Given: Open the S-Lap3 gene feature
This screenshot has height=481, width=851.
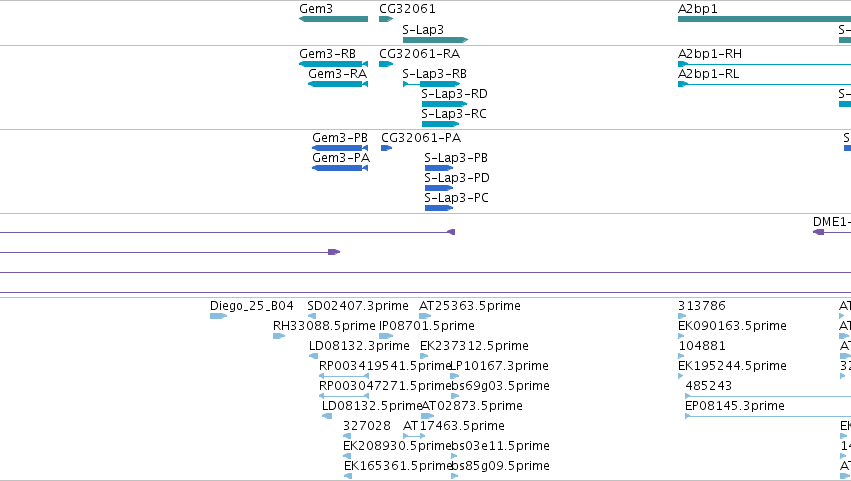Looking at the screenshot, I should point(435,40).
